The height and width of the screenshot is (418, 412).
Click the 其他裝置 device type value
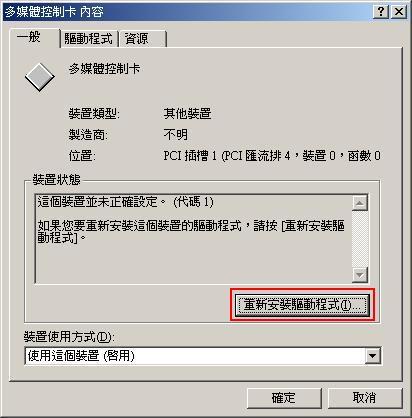pyautogui.click(x=187, y=114)
